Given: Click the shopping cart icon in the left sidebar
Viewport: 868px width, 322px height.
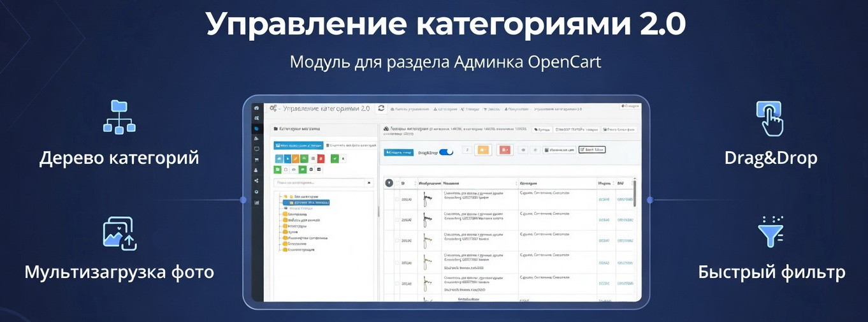Looking at the screenshot, I should tap(256, 159).
